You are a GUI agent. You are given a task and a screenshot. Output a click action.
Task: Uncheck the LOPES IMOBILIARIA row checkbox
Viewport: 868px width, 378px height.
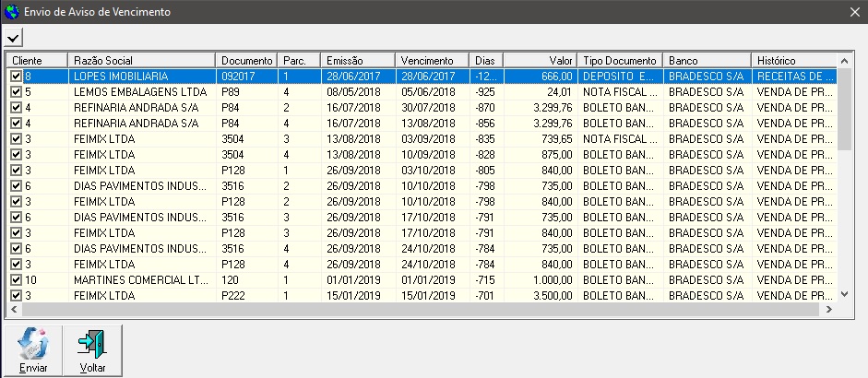click(16, 77)
